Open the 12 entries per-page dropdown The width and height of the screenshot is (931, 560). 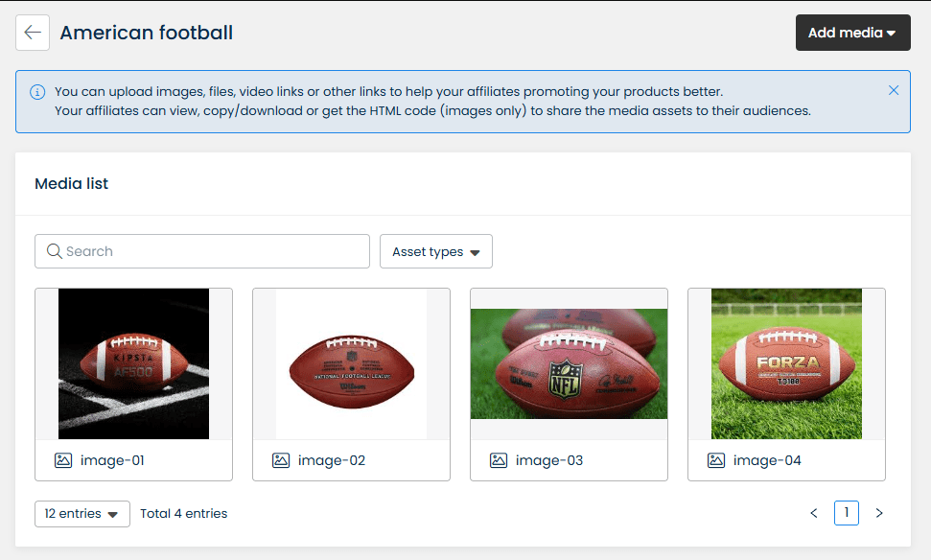[82, 514]
